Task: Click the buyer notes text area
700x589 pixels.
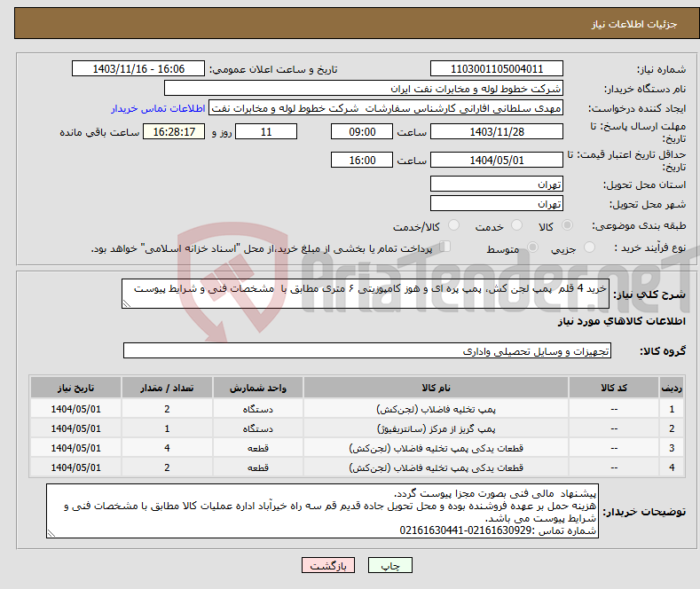Action: point(322,511)
